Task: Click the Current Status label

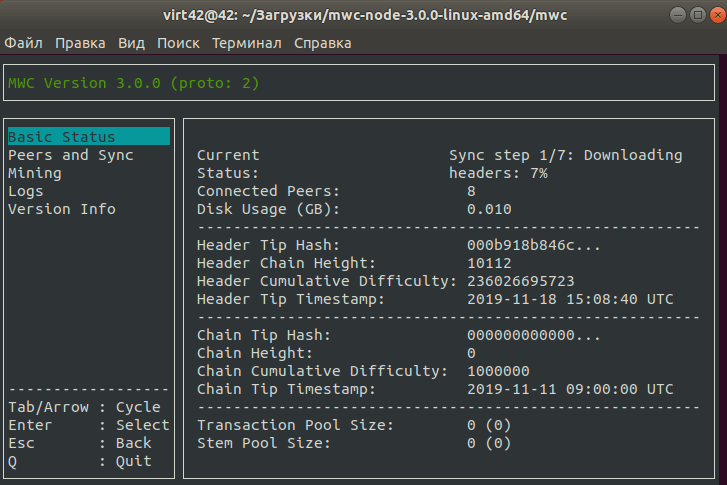Action: point(228,164)
